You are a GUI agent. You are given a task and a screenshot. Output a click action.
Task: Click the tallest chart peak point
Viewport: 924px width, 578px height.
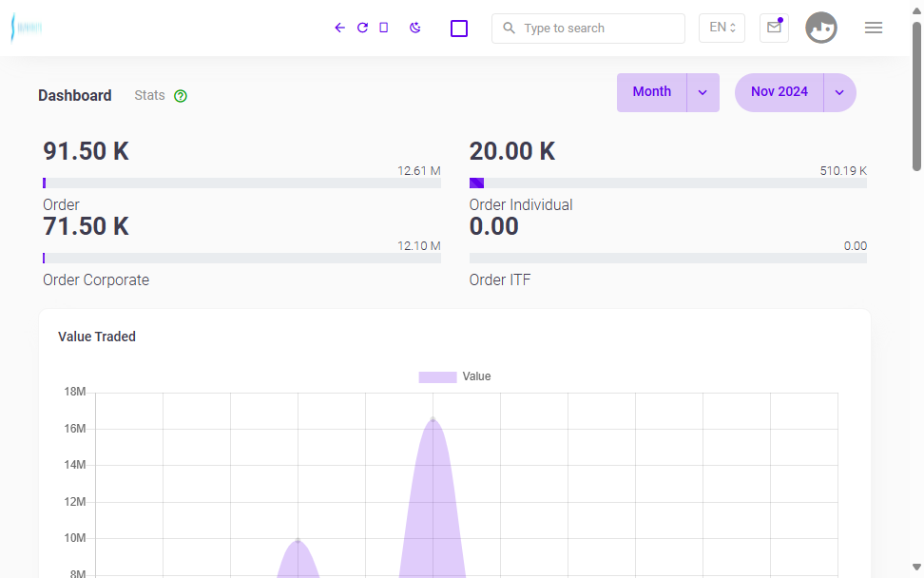[433, 419]
